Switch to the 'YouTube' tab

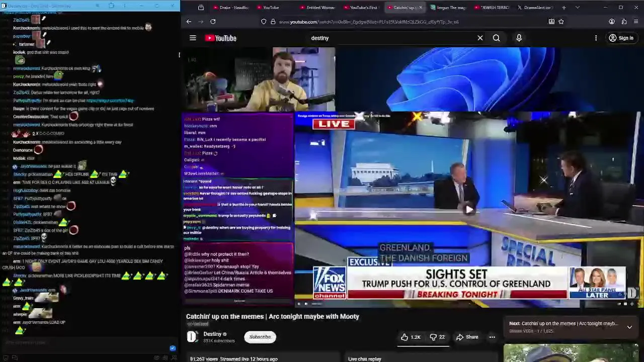(274, 8)
